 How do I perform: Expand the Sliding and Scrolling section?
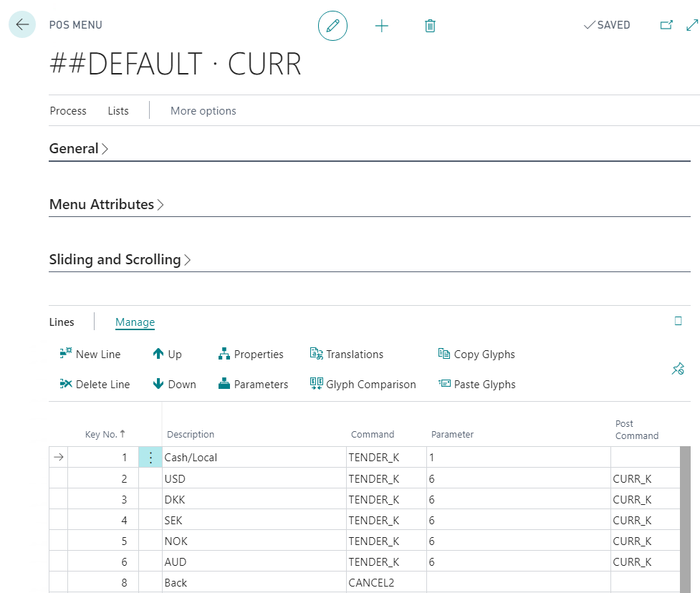120,260
